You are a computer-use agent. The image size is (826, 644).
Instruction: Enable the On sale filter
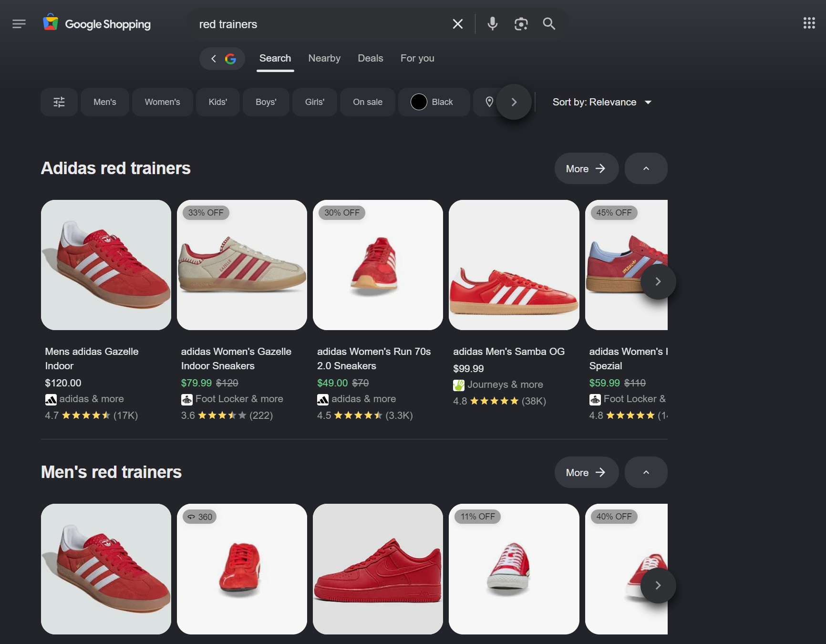click(368, 102)
